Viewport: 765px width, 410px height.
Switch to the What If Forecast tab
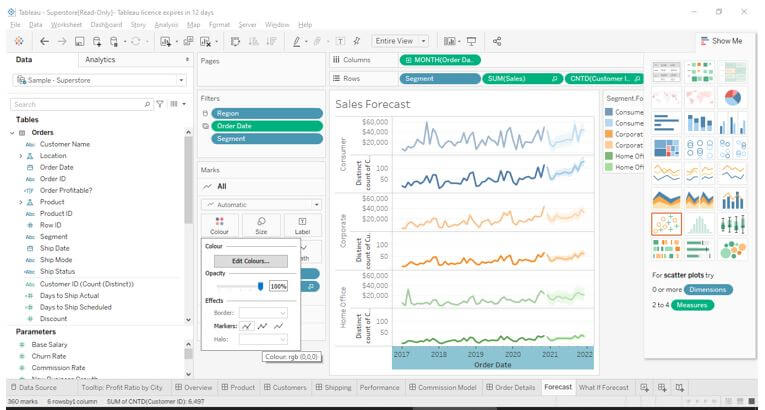604,388
